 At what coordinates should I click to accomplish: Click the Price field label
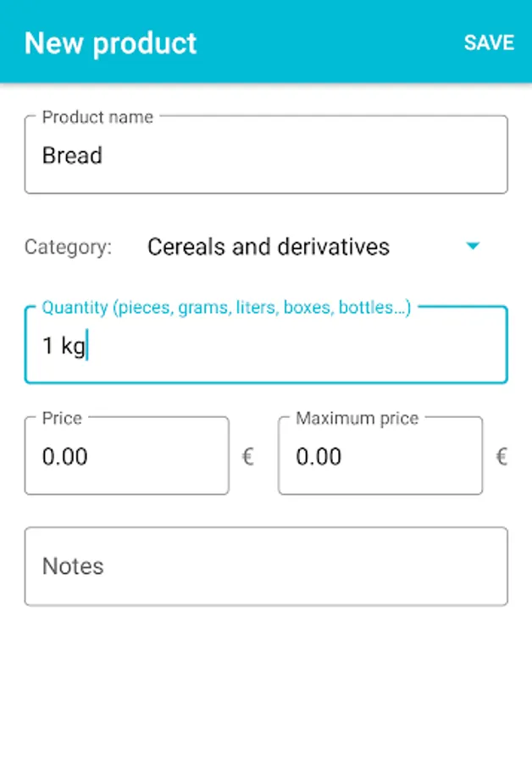coord(62,418)
